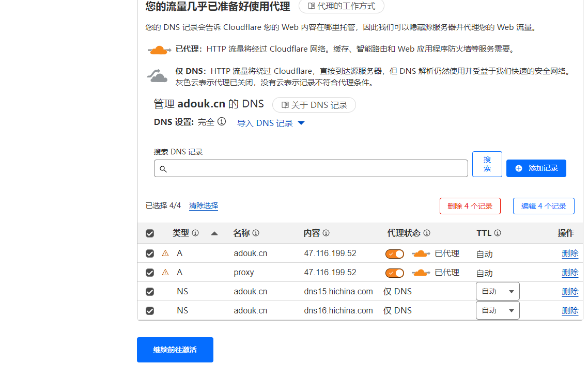This screenshot has width=588, height=380.
Task: Uncheck the select-all checkbox in table header
Action: pyautogui.click(x=150, y=233)
